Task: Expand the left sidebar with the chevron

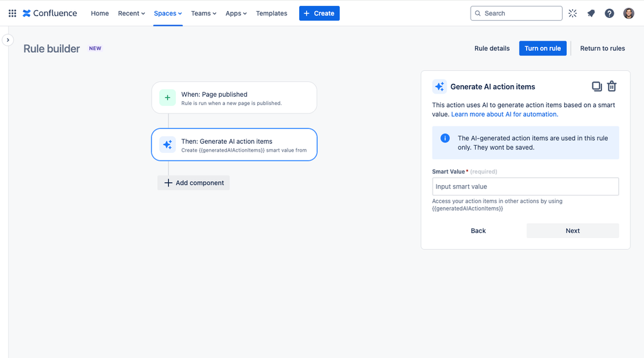Action: (x=8, y=40)
